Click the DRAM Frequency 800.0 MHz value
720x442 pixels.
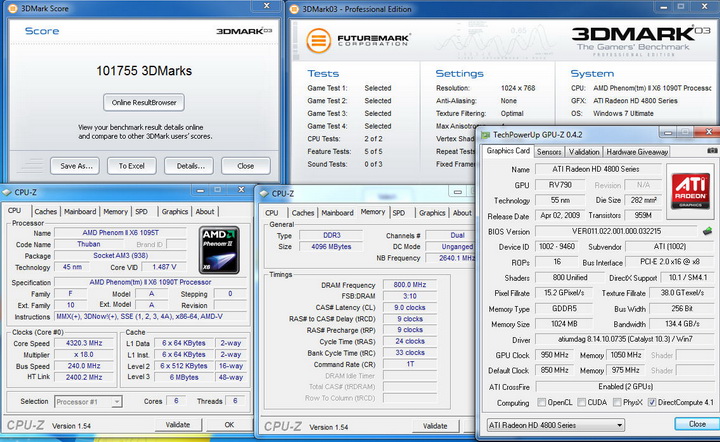click(x=410, y=285)
